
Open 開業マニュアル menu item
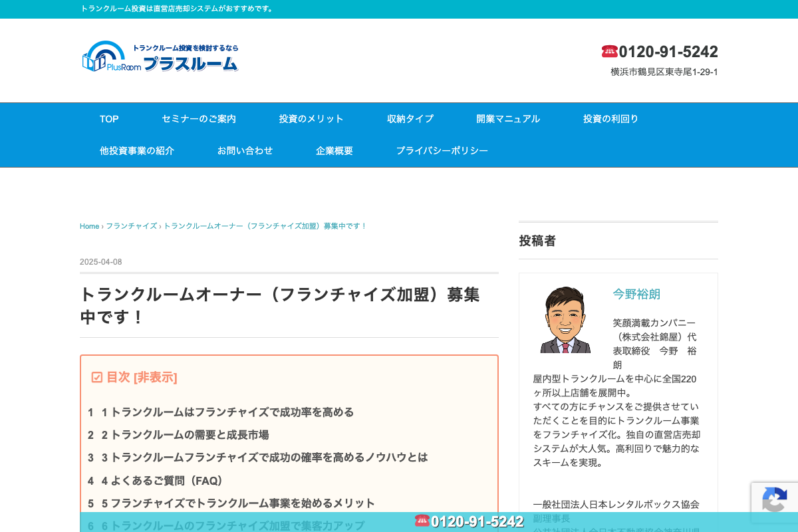tap(508, 119)
